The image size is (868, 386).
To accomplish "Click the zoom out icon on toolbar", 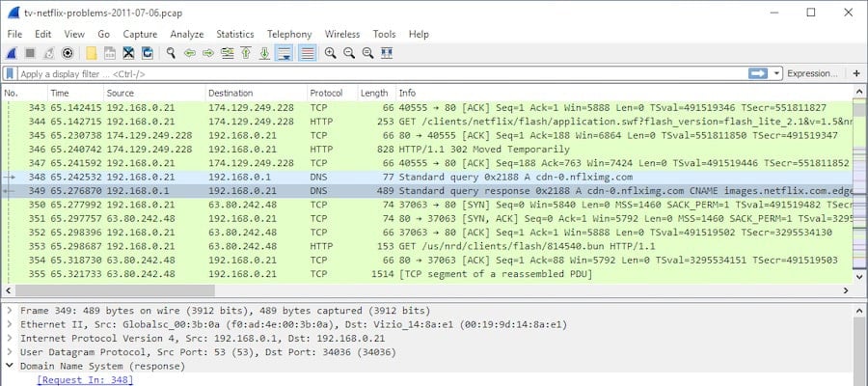I will 349,53.
